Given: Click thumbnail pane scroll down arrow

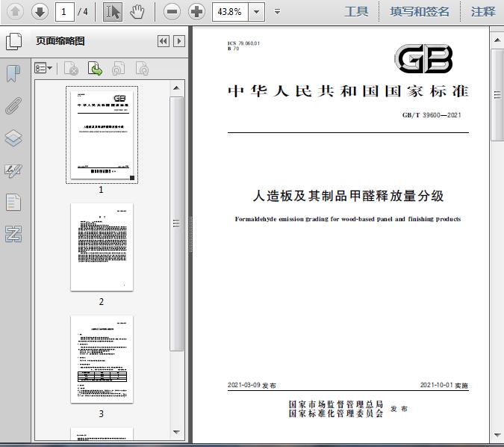Looking at the screenshot, I should pos(176,432).
